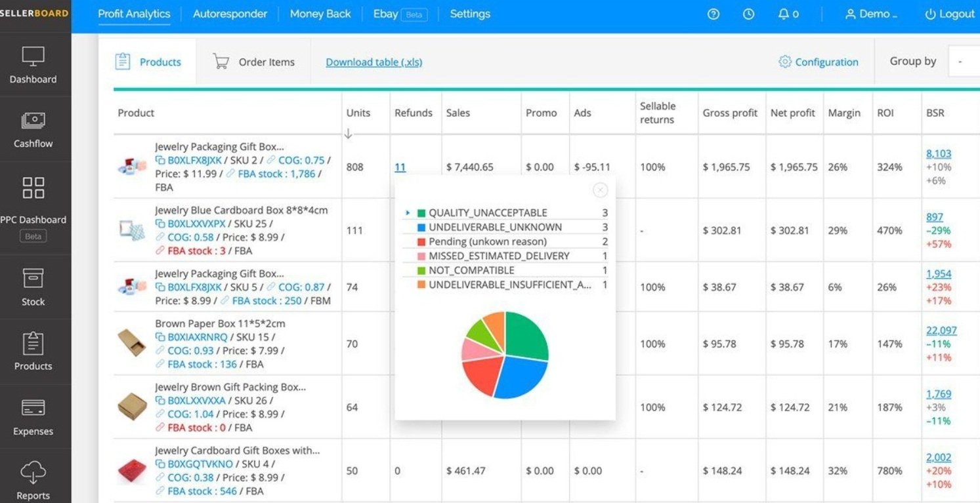Click blue UNDELIVERABLE_UNKNOWN legend swatch
The height and width of the screenshot is (503, 980).
coord(421,228)
